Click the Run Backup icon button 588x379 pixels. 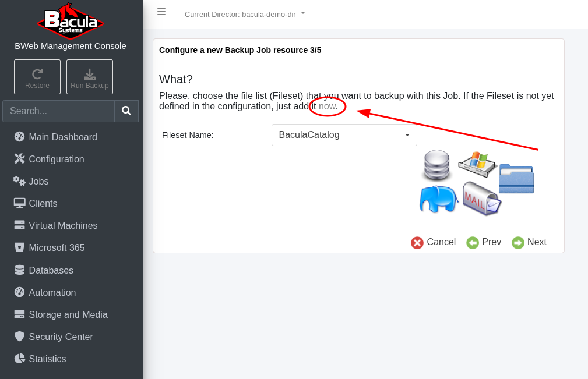pyautogui.click(x=90, y=77)
